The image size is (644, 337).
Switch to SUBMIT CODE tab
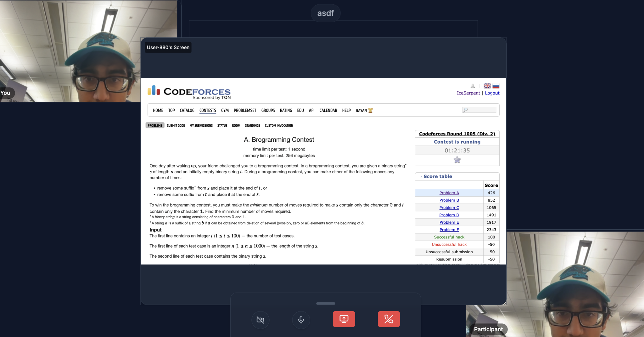(x=176, y=125)
